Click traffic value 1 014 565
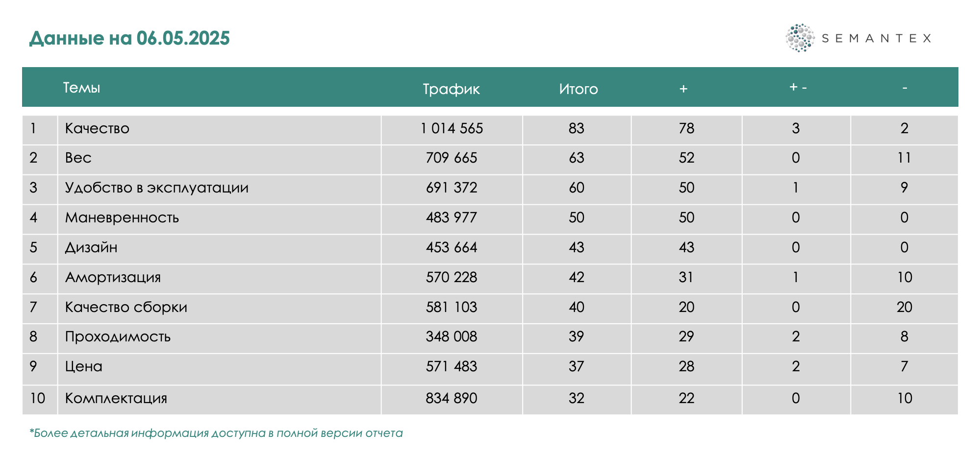 point(452,128)
